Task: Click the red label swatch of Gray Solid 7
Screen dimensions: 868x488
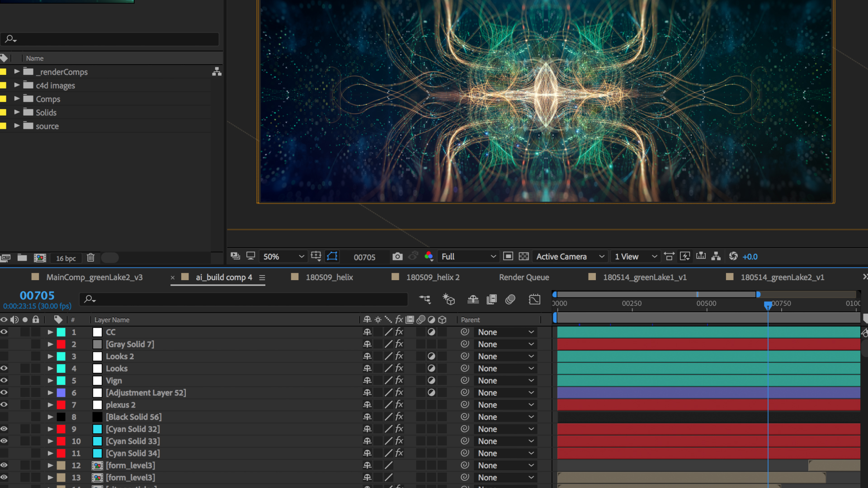Action: (61, 344)
